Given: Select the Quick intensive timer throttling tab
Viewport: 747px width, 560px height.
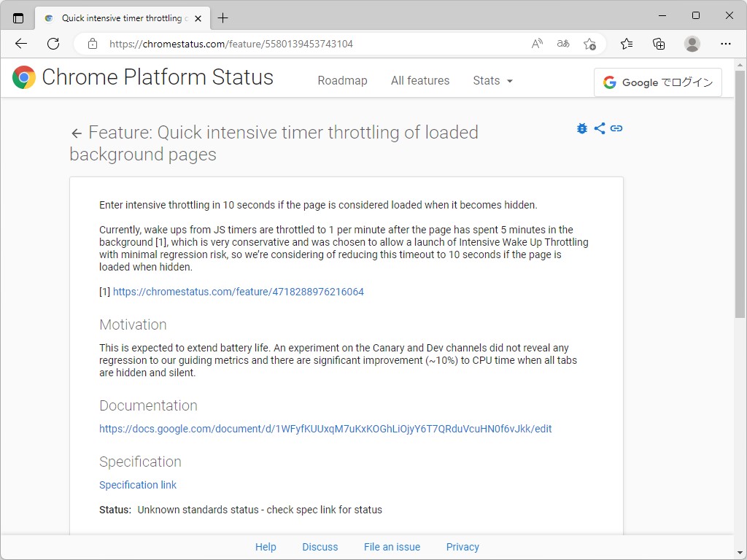Looking at the screenshot, I should pyautogui.click(x=117, y=17).
